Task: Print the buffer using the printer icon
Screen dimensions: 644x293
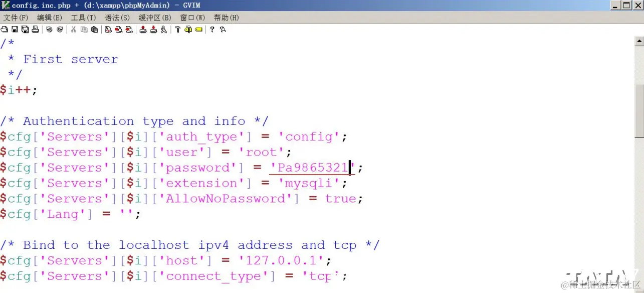Action: [x=35, y=30]
